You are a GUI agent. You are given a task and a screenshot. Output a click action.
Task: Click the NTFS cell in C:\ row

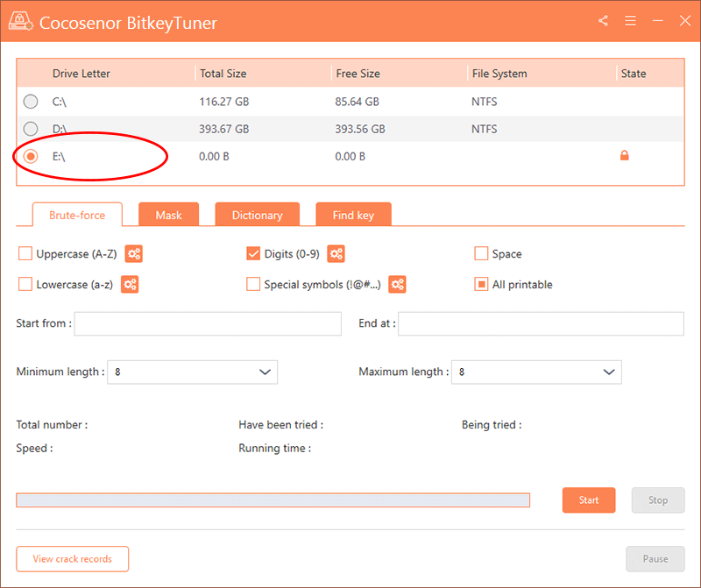pos(485,102)
